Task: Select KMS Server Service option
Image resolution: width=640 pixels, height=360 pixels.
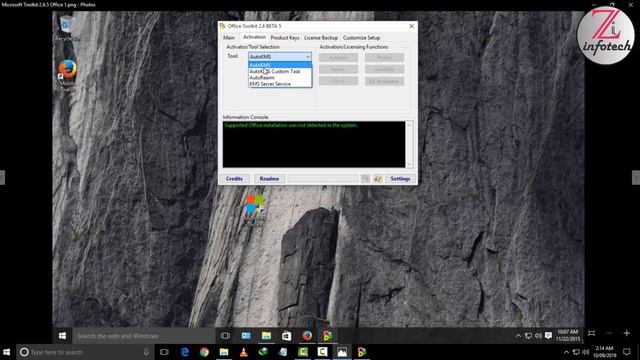Action: pyautogui.click(x=280, y=84)
